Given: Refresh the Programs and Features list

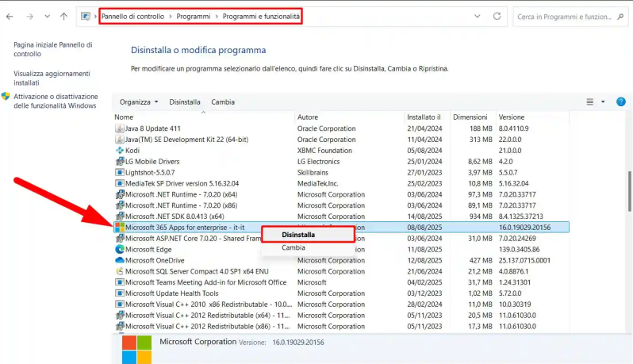Looking at the screenshot, I should [x=497, y=16].
